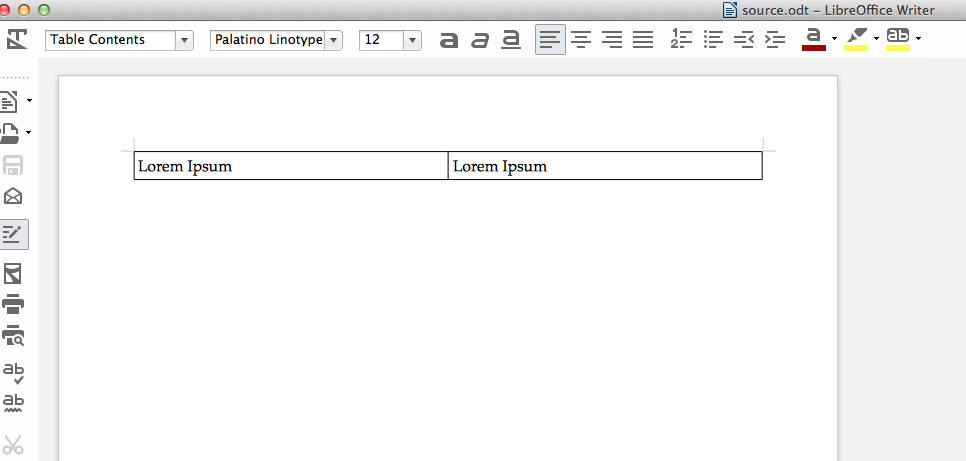
Task: Open font color dropdown arrow
Action: click(834, 40)
